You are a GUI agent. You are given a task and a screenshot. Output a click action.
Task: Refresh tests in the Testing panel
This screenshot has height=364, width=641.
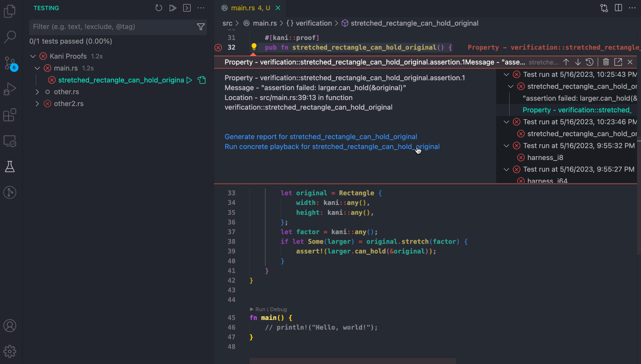click(x=159, y=8)
